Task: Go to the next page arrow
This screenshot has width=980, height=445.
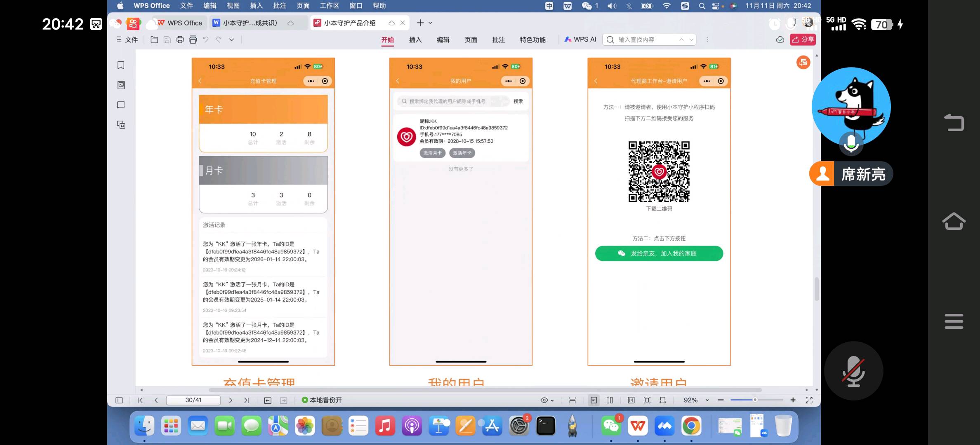Action: (x=231, y=400)
